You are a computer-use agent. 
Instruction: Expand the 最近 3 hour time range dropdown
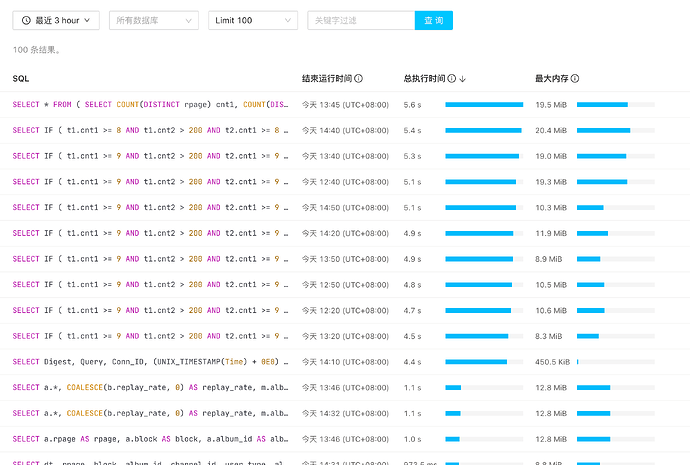click(x=55, y=20)
